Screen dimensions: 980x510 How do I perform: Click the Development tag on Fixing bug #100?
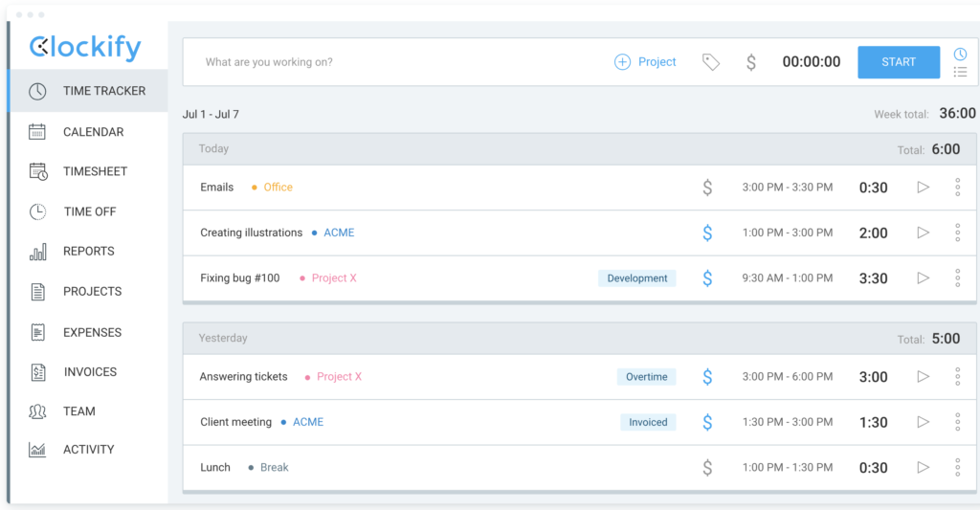click(637, 278)
